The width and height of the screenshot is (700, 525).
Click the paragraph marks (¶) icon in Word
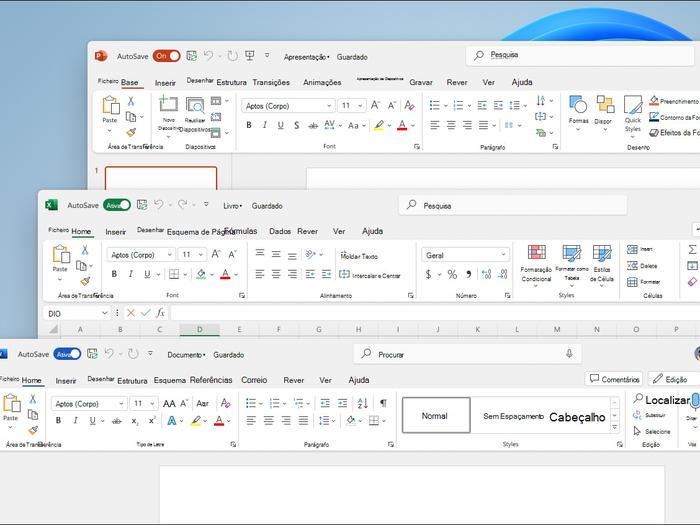(x=382, y=403)
